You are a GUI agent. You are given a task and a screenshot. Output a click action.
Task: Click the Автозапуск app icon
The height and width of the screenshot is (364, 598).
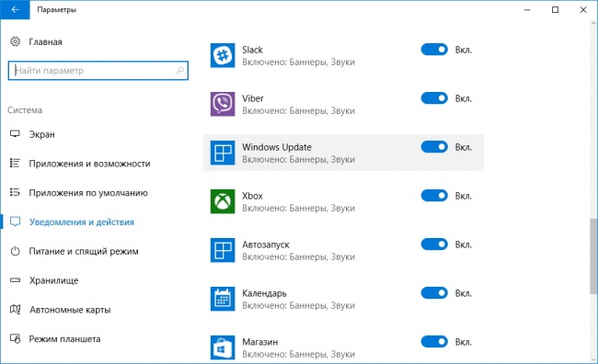point(223,250)
